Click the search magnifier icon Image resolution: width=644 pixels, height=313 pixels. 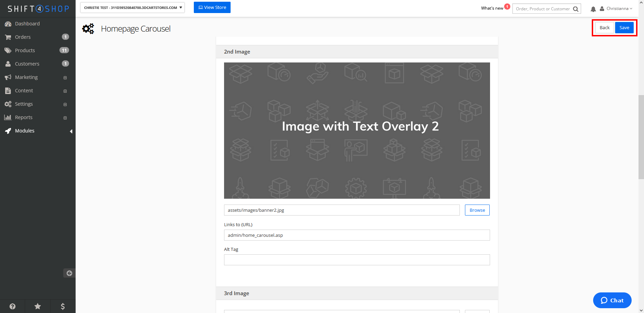[x=576, y=9]
